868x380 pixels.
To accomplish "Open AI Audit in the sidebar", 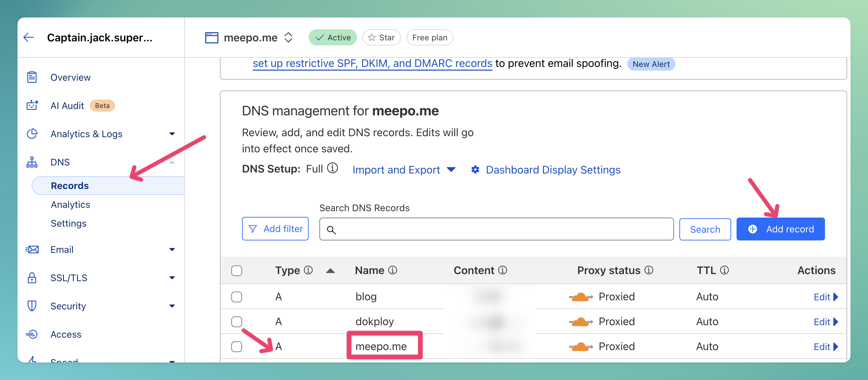I will point(67,106).
